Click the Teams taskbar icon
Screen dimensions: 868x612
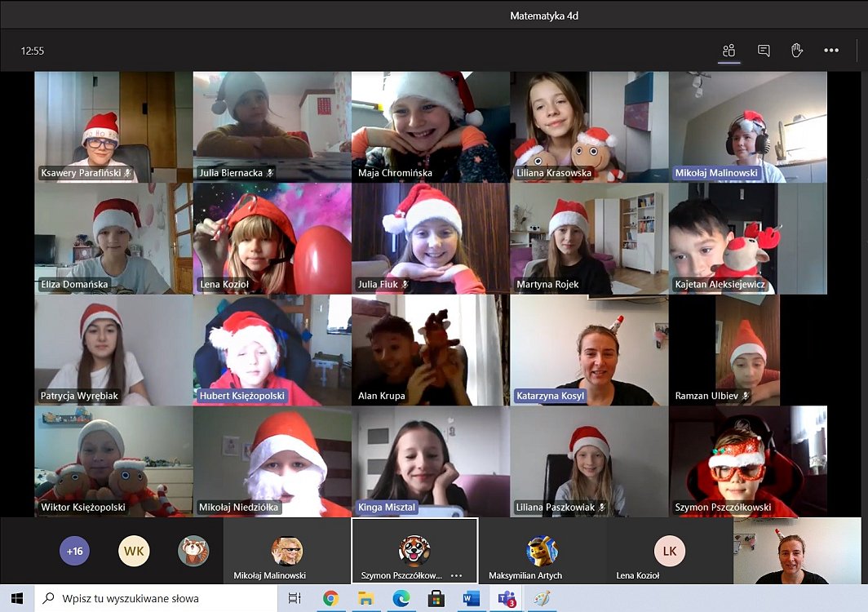click(507, 598)
